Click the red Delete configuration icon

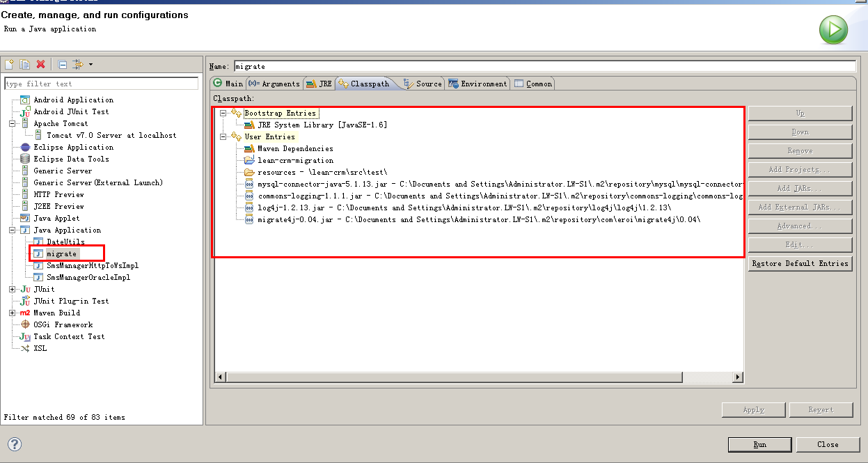40,65
